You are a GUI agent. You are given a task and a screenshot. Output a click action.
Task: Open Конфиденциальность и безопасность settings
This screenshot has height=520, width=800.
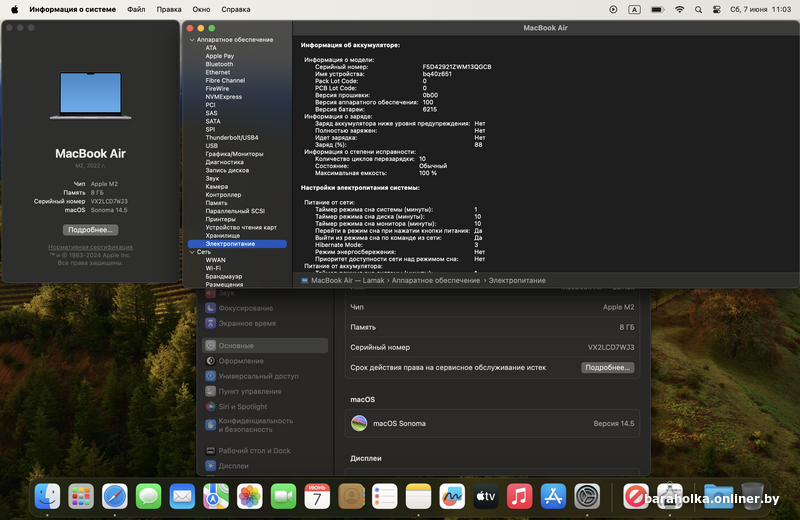(249, 425)
